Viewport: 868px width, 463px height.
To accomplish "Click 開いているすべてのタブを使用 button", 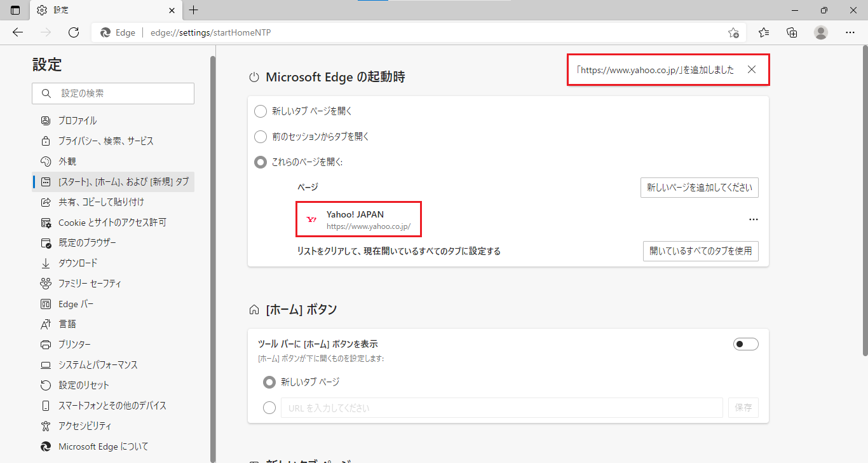I will [x=700, y=251].
